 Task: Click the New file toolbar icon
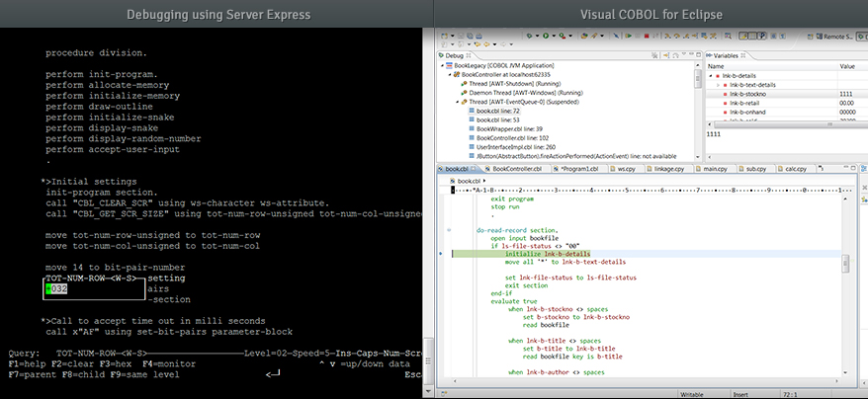pos(444,37)
